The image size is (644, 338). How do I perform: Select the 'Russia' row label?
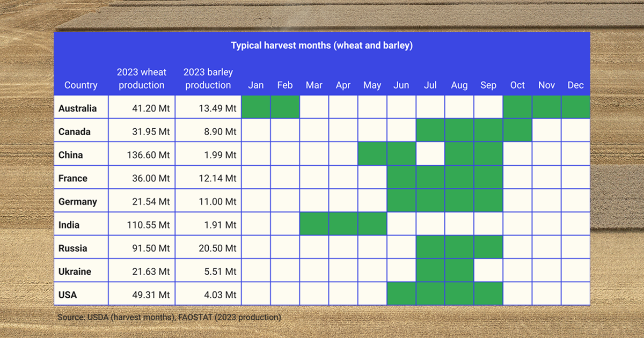point(74,248)
